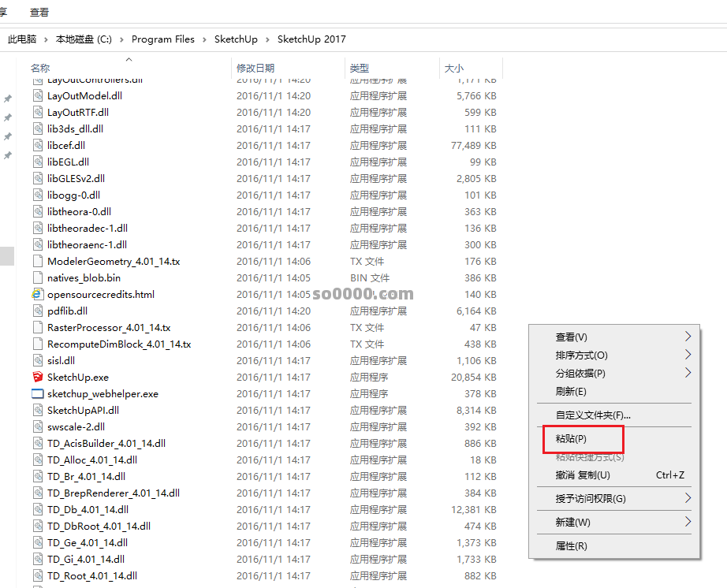The width and height of the screenshot is (727, 588).
Task: Click the opensourcecredits.html browser icon
Action: (x=38, y=294)
